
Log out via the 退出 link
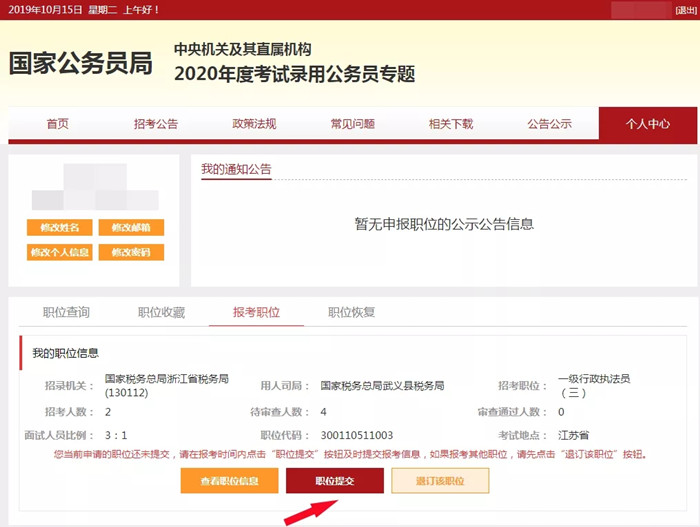pyautogui.click(x=686, y=10)
